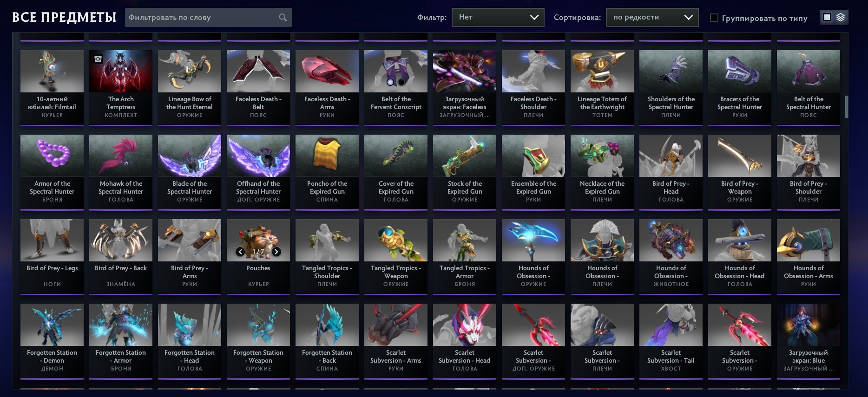
Task: Select Forgotten Station - Demon item
Action: [x=52, y=340]
